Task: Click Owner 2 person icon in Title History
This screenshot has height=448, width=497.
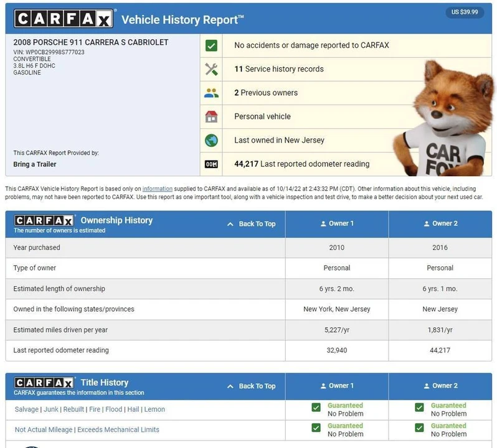Action: pyautogui.click(x=427, y=386)
